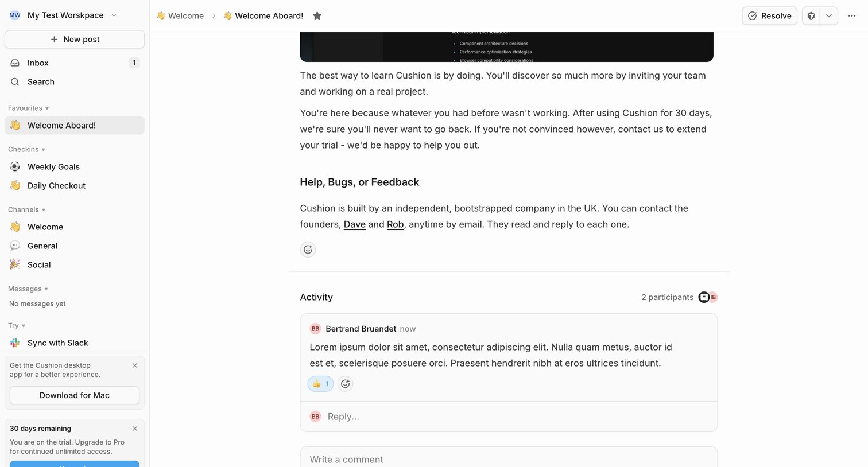The image size is (868, 467).
Task: Click the inbox tray icon
Action: click(x=15, y=63)
